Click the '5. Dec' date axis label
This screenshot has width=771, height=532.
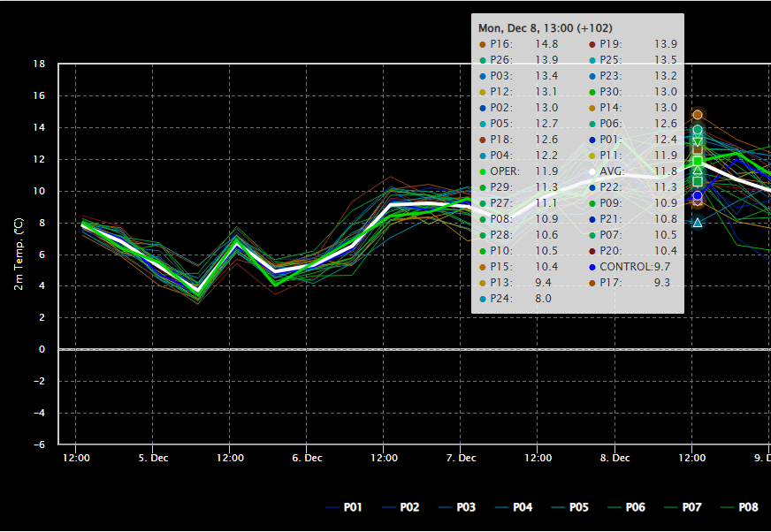[x=153, y=458]
